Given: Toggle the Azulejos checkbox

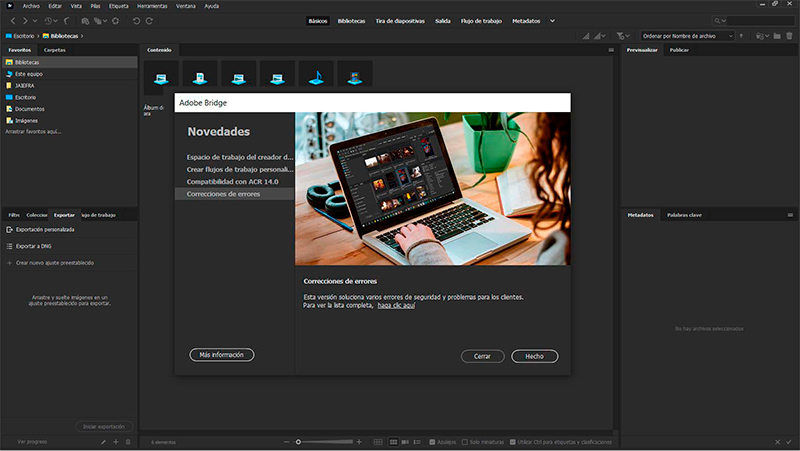Looking at the screenshot, I should (432, 441).
